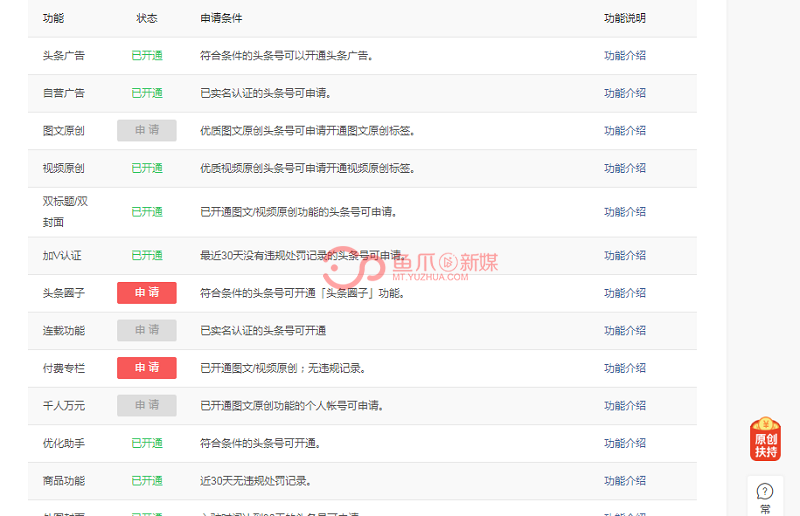Image resolution: width=800 pixels, height=516 pixels.
Task: Open 功能介绍 link for 加V认证
Action: pyautogui.click(x=625, y=256)
